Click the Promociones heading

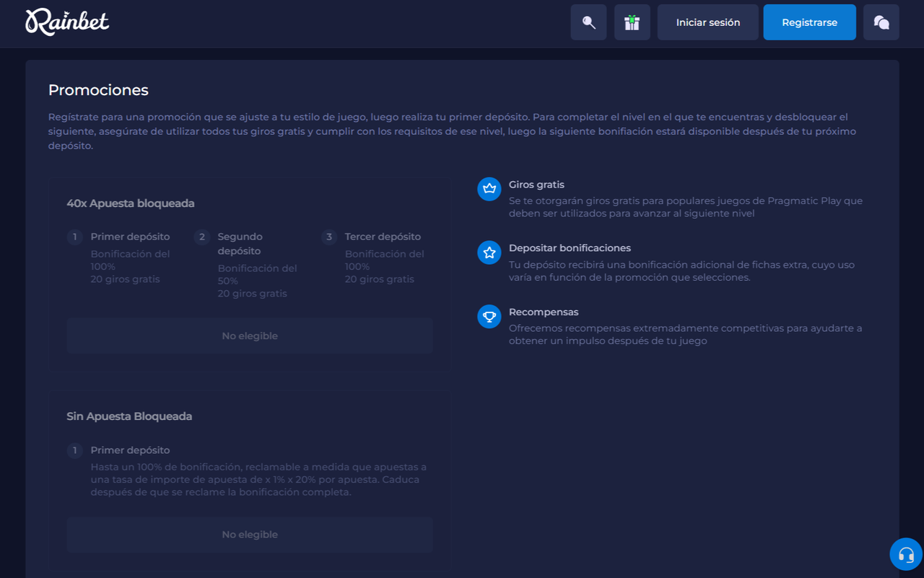point(98,90)
